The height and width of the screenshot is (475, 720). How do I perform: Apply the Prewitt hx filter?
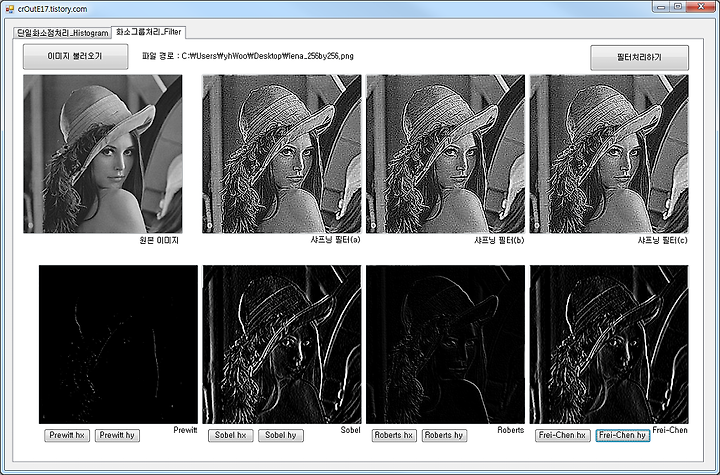(x=67, y=435)
